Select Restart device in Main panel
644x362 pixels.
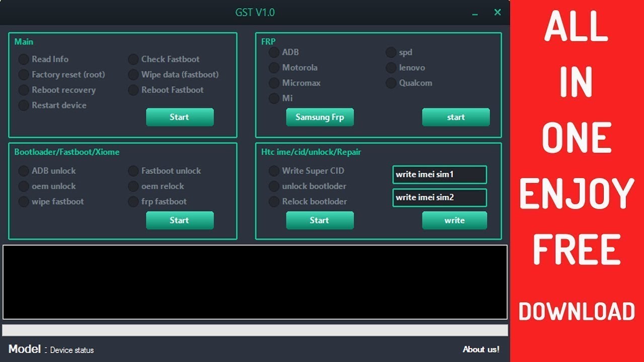click(23, 106)
